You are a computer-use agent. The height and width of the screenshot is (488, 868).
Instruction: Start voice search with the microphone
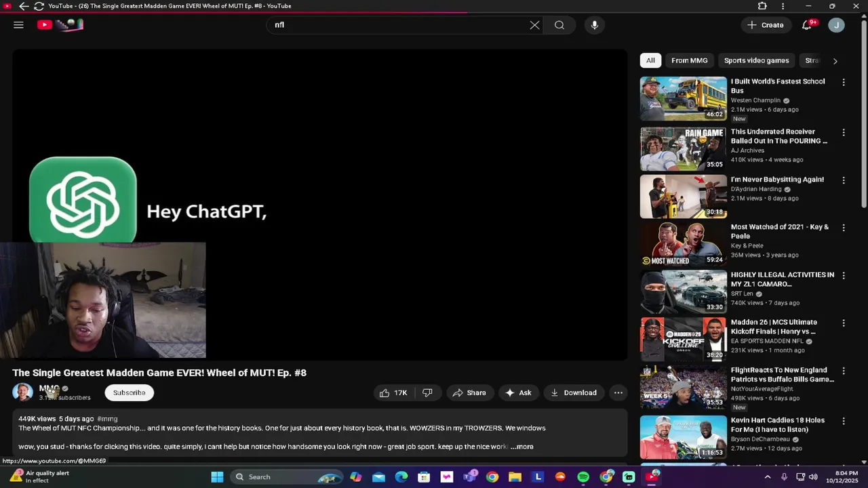click(595, 25)
